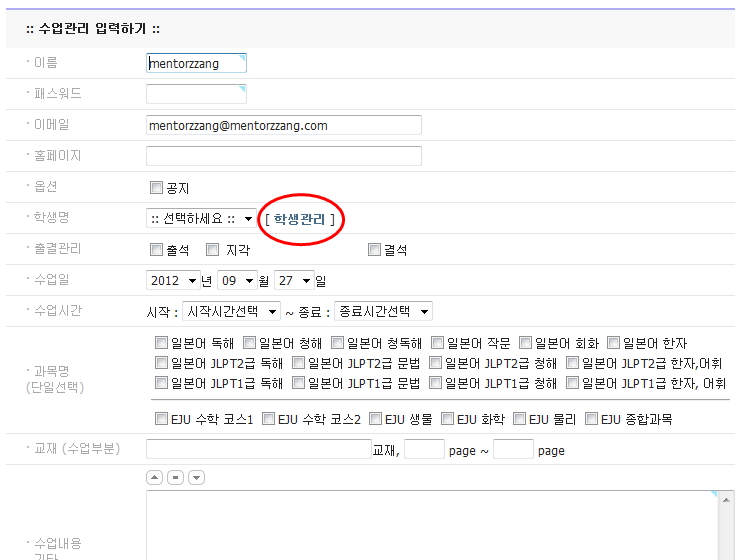Check the EJU 수학 코스1 subject
Image resolution: width=751 pixels, height=560 pixels.
pyautogui.click(x=162, y=419)
